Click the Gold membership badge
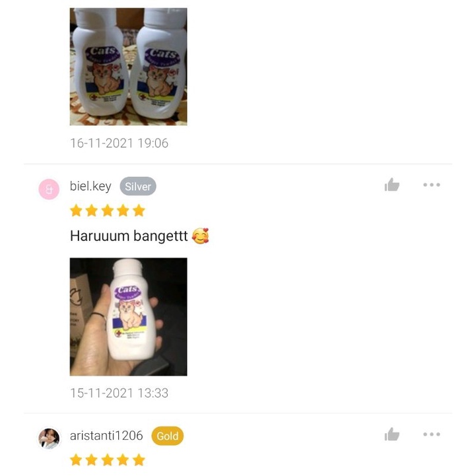The image size is (476, 476). click(x=167, y=436)
